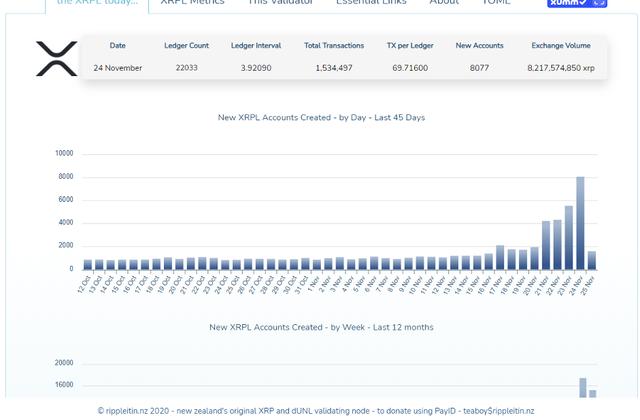Click the Date column header
640x420 pixels.
pyautogui.click(x=118, y=46)
